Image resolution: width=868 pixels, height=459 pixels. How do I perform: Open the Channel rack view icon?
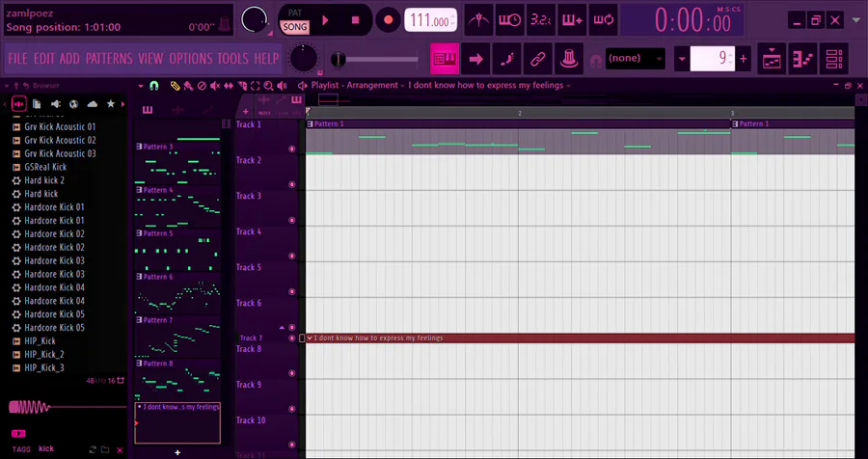[x=833, y=58]
